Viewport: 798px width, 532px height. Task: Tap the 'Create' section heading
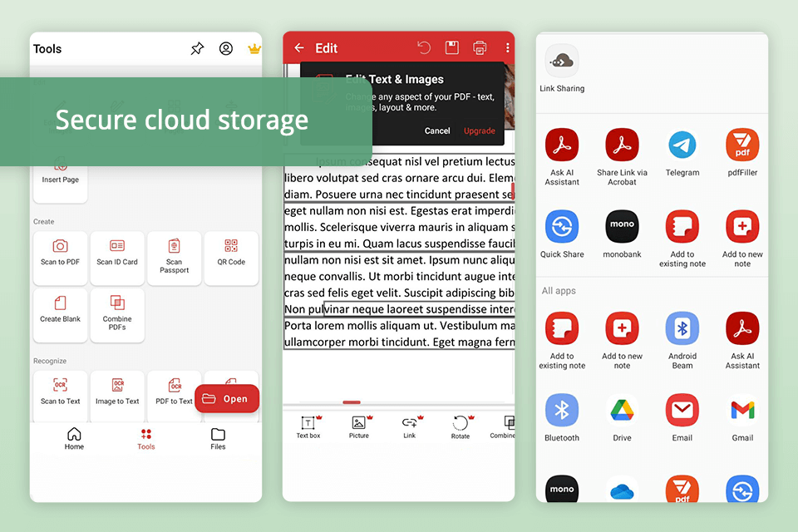(x=44, y=221)
